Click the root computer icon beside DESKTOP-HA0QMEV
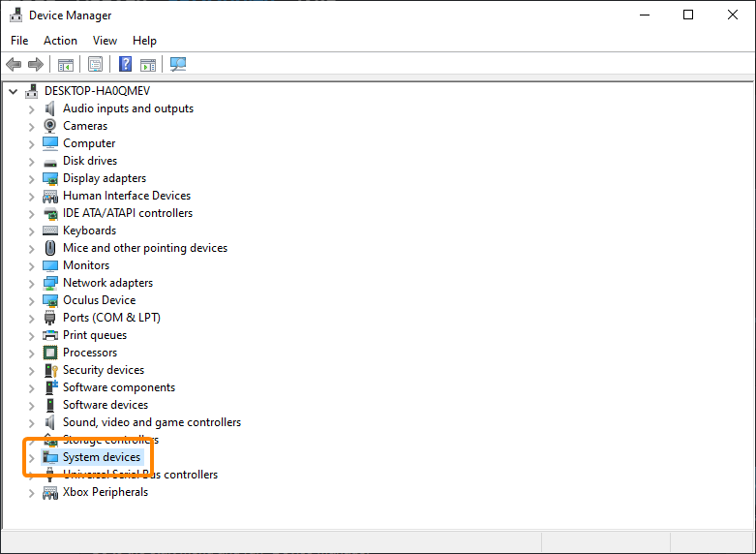The width and height of the screenshot is (756, 554). coord(31,91)
